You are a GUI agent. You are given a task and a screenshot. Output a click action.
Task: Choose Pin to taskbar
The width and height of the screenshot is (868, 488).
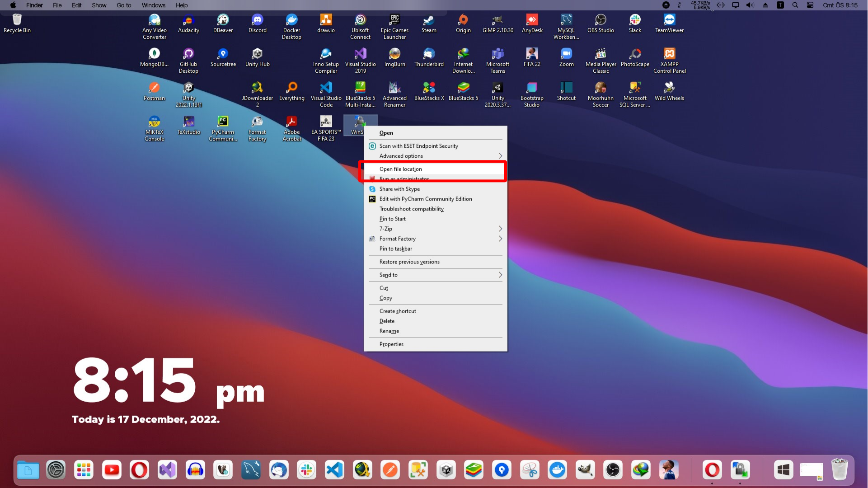pyautogui.click(x=436, y=249)
